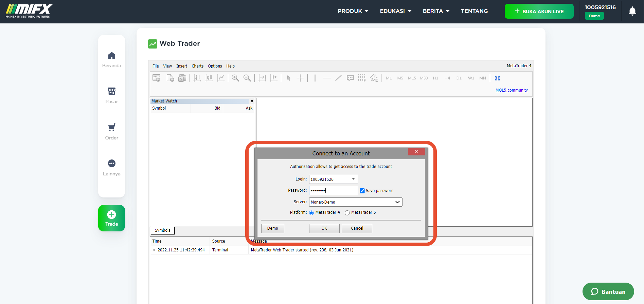644x304 pixels.
Task: Click the zoom out magnifier icon
Action: (x=247, y=78)
